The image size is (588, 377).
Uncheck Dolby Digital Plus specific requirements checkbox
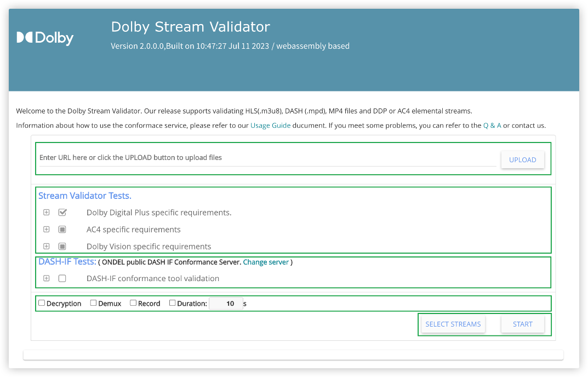click(x=62, y=213)
